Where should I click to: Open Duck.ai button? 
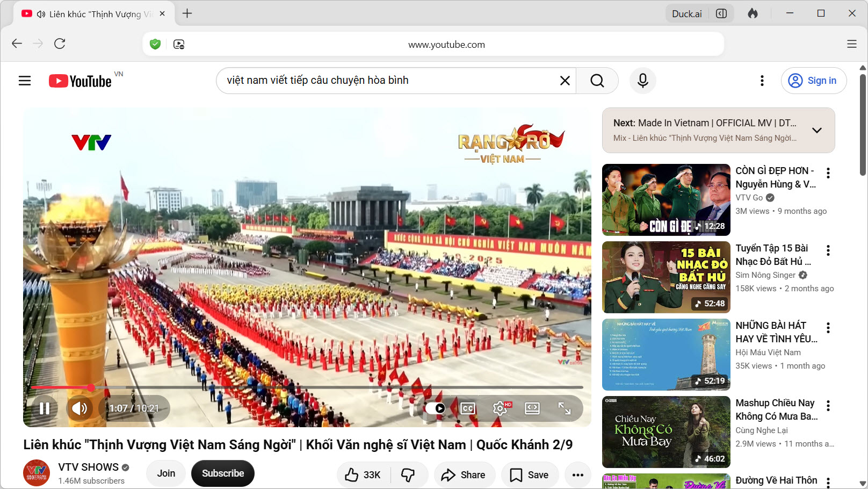[687, 13]
